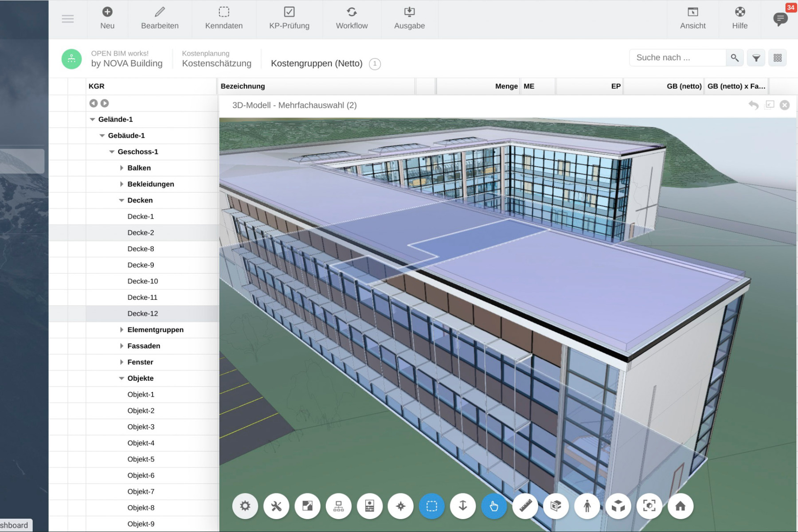Open the filter funnel next to search
This screenshot has width=798, height=532.
point(756,58)
